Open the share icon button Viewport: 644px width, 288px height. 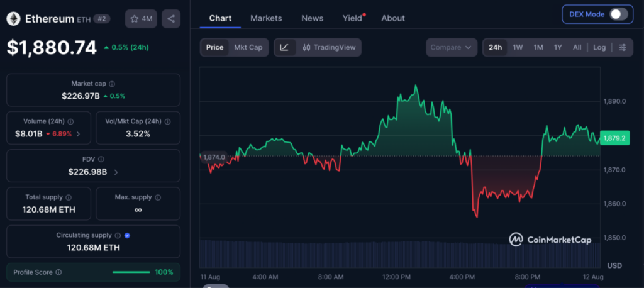click(171, 19)
